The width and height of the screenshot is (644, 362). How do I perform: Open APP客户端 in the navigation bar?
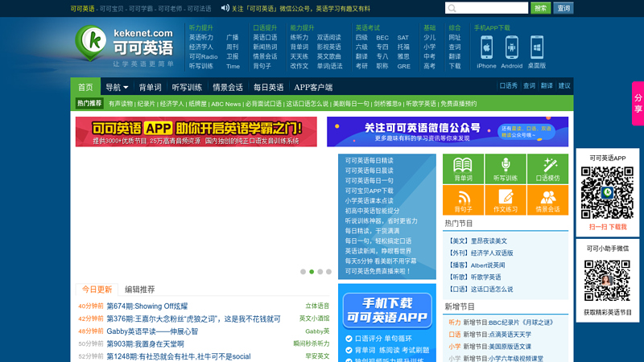[313, 87]
